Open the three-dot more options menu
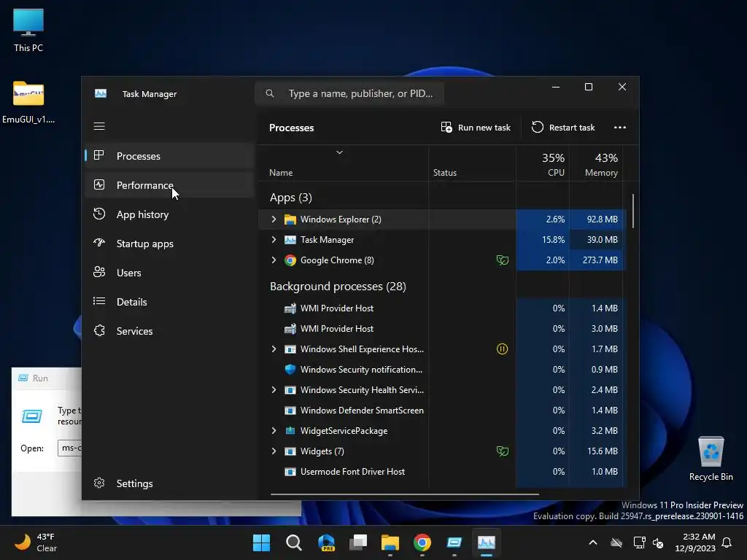747x560 pixels. click(620, 128)
